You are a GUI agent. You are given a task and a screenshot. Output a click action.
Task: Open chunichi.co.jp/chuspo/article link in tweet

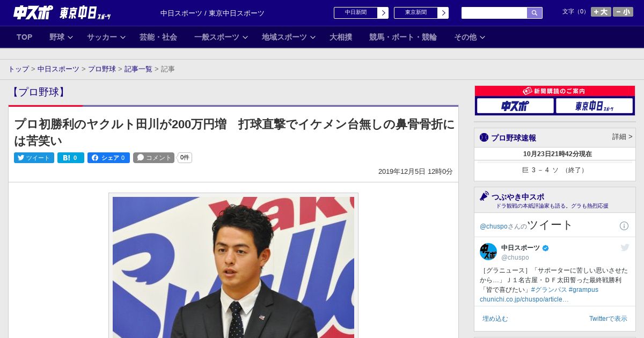point(524,299)
